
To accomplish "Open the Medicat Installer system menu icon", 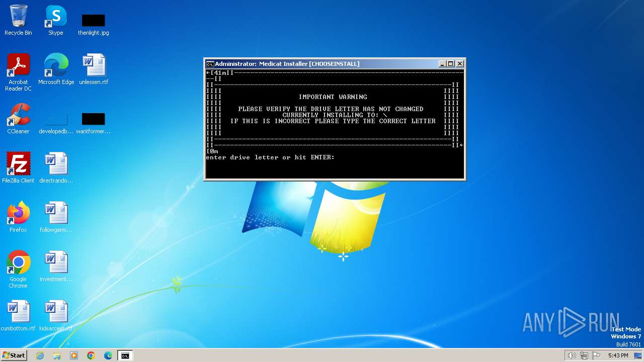I will (x=210, y=64).
